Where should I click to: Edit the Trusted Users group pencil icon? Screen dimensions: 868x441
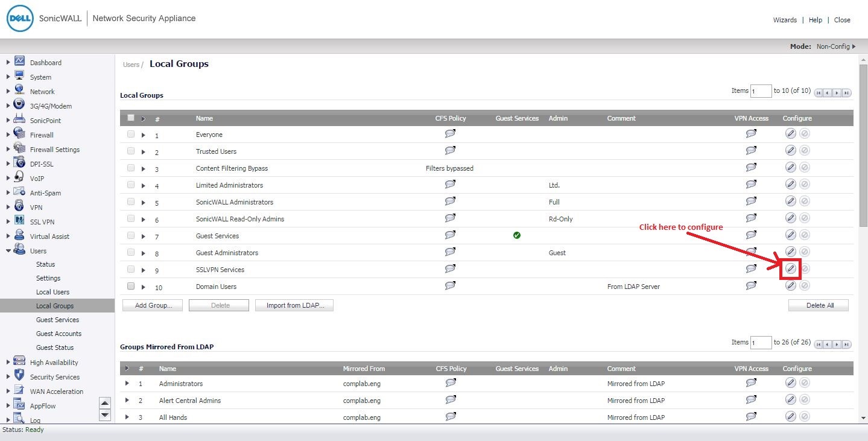tap(790, 150)
